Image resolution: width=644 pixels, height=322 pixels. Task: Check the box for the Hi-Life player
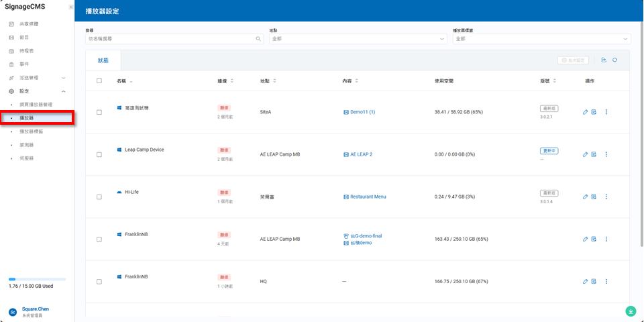point(99,197)
